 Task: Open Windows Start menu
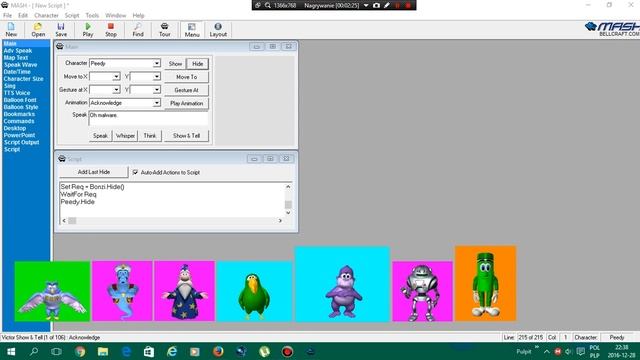click(x=11, y=351)
